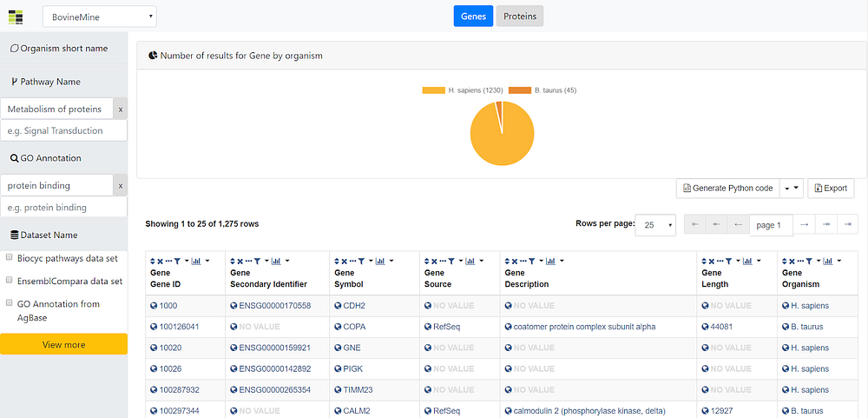868x418 pixels.
Task: Sort the Gene Source column
Action: (427, 261)
